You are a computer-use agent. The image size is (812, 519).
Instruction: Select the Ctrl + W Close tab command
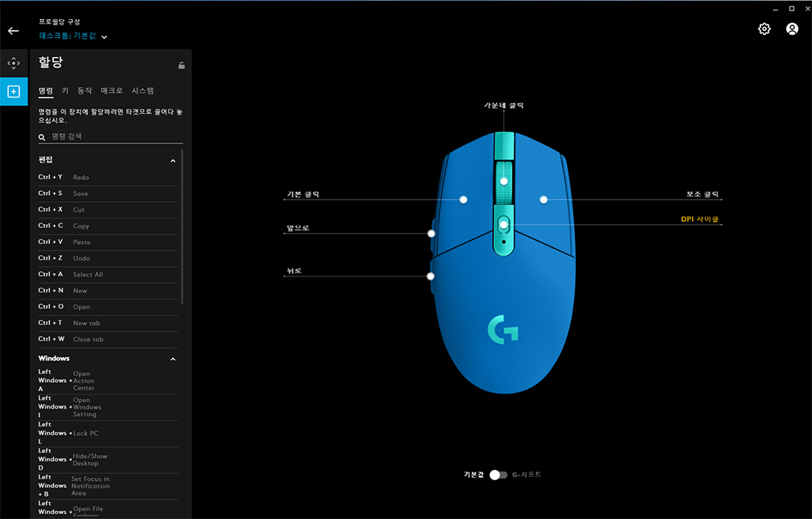tap(108, 339)
